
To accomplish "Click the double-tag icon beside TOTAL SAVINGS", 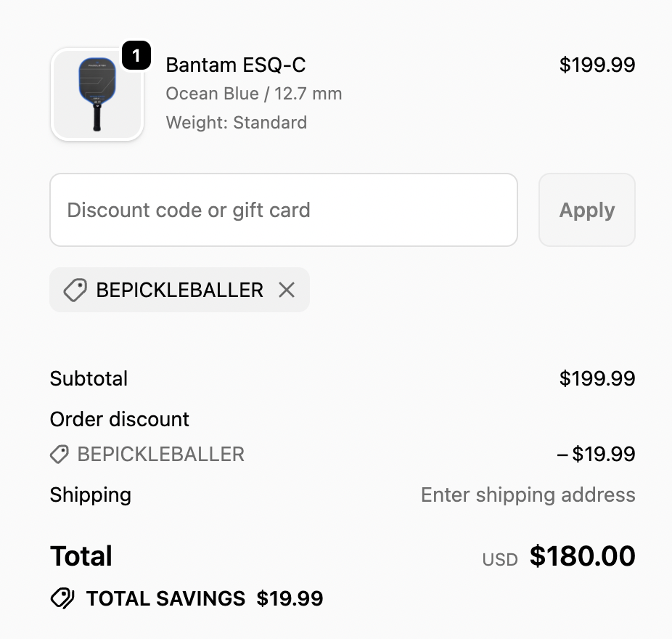I will (62, 598).
